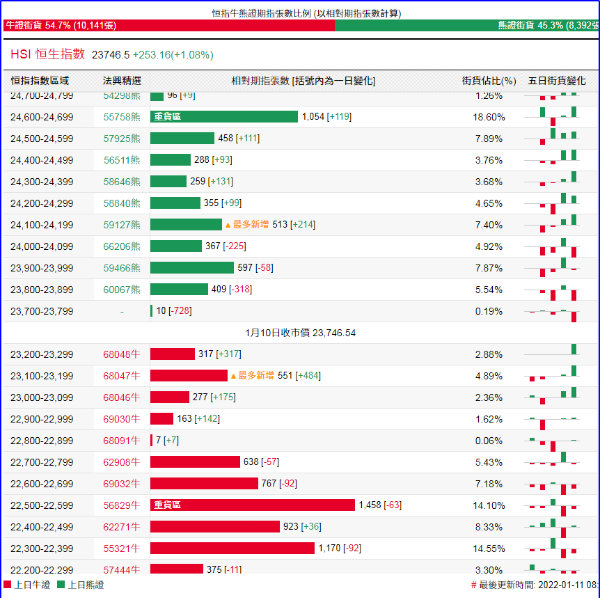This screenshot has height=598, width=600.
Task: Open the 57925熊 certificate link
Action: (x=122, y=139)
